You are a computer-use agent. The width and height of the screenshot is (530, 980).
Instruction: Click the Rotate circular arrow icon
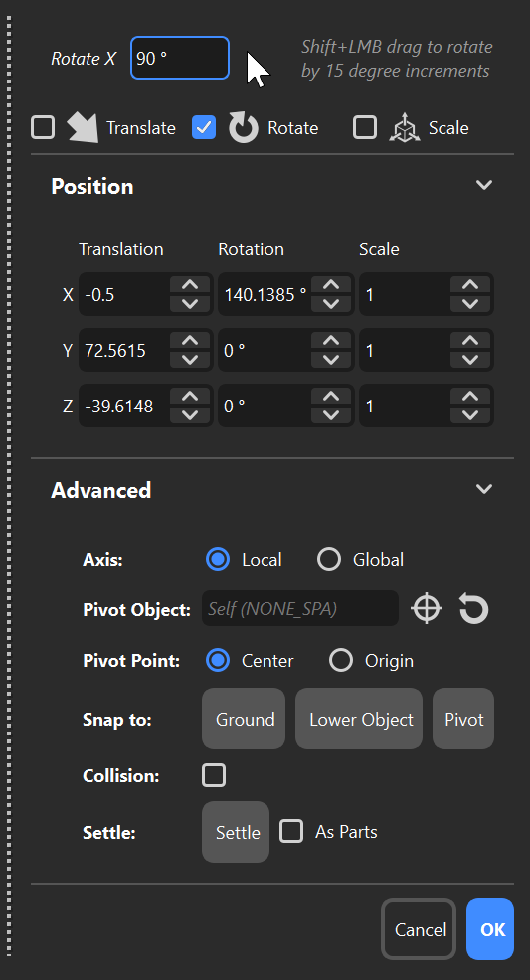pyautogui.click(x=244, y=128)
